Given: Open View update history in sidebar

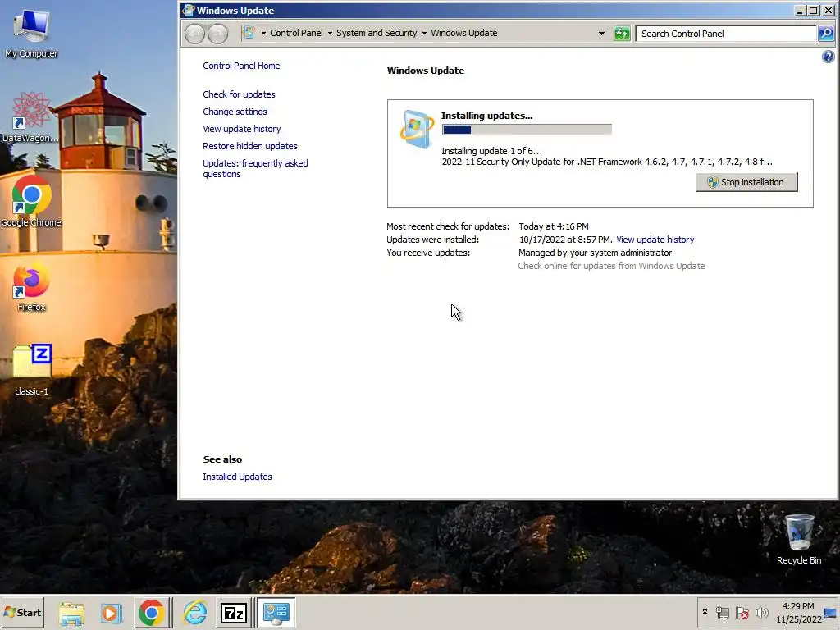Looking at the screenshot, I should point(242,129).
